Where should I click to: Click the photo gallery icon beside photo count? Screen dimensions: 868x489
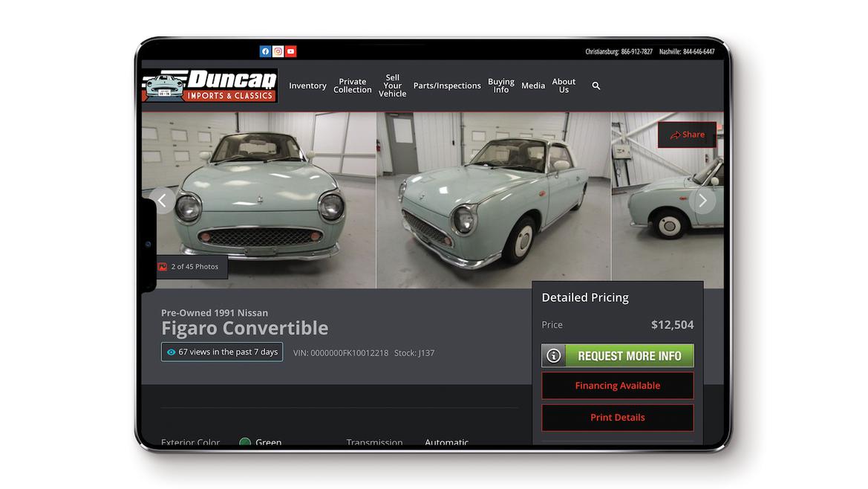pyautogui.click(x=163, y=267)
